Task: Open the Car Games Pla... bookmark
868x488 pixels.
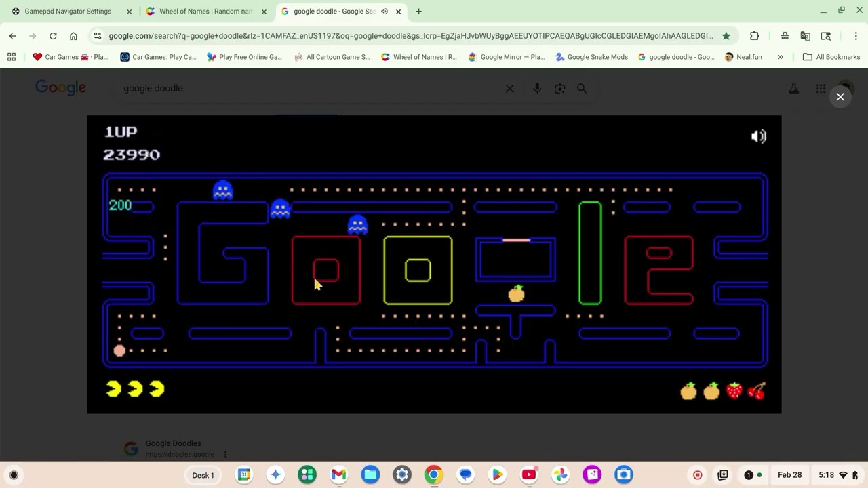Action: pyautogui.click(x=70, y=57)
